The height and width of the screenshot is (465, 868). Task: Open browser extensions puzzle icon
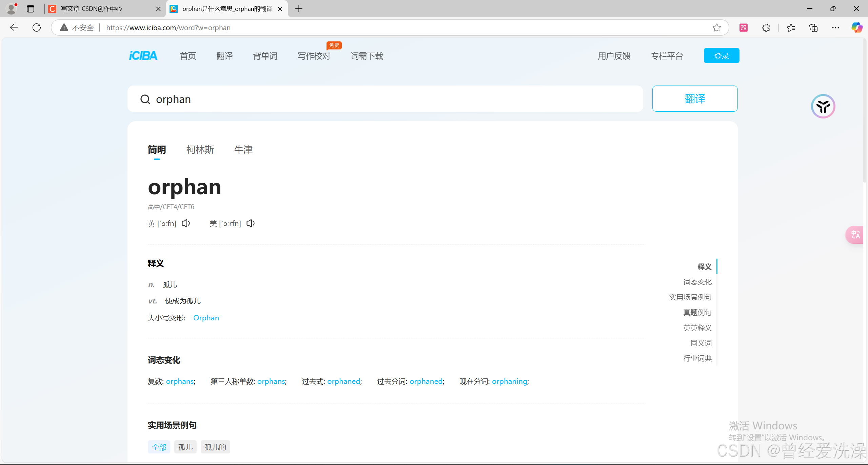766,27
